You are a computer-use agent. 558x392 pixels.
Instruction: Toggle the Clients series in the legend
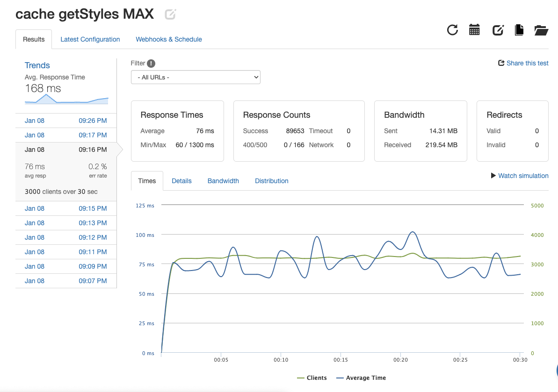click(x=312, y=378)
